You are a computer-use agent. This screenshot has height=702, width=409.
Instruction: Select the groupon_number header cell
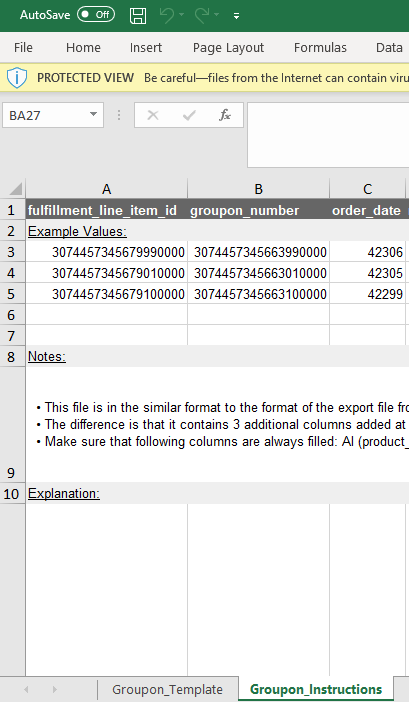point(258,210)
